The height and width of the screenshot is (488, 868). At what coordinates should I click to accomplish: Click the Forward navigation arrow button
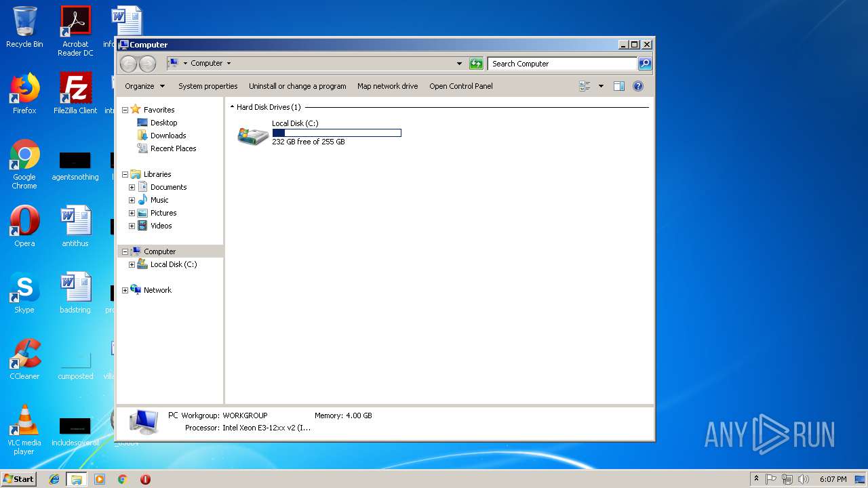pos(147,64)
